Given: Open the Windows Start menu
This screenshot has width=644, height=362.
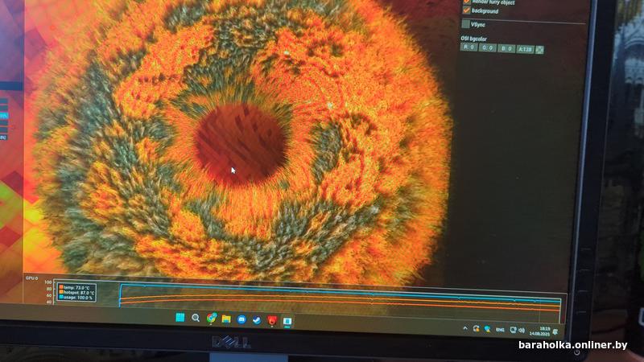Looking at the screenshot, I should pyautogui.click(x=180, y=317).
